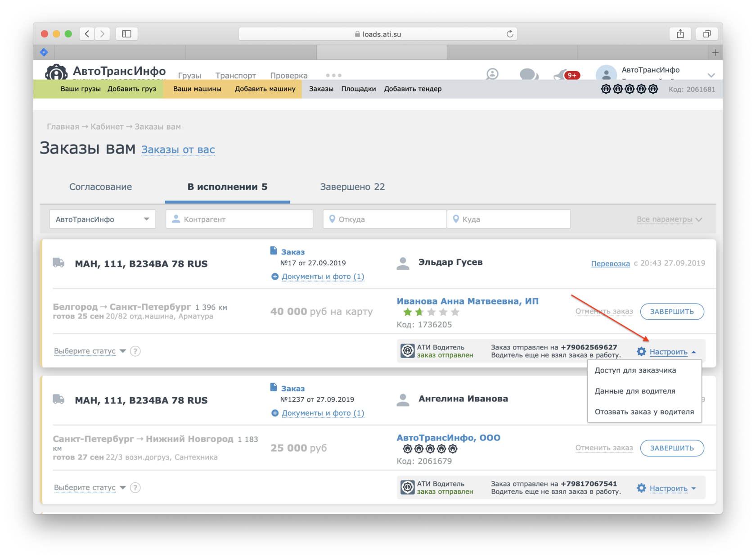This screenshot has width=756, height=558.
Task: Click ЗАВЕРШИТЬ button for Белгород order
Action: [672, 312]
